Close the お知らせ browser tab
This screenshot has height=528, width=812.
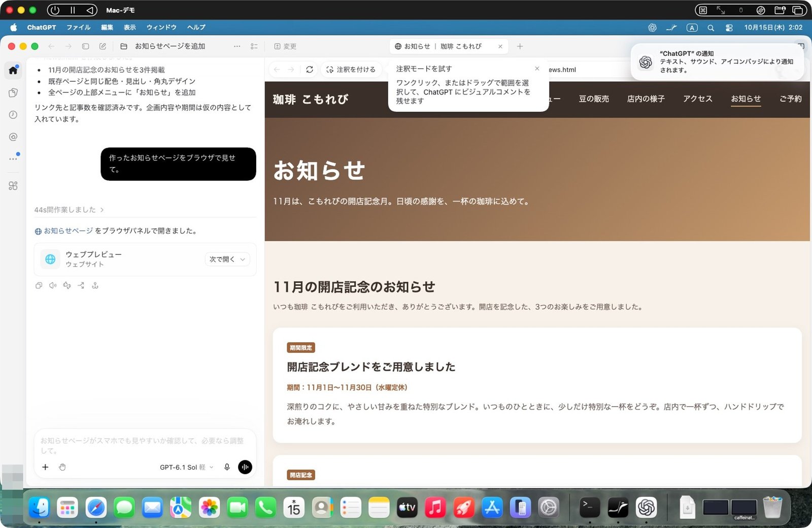tap(500, 46)
